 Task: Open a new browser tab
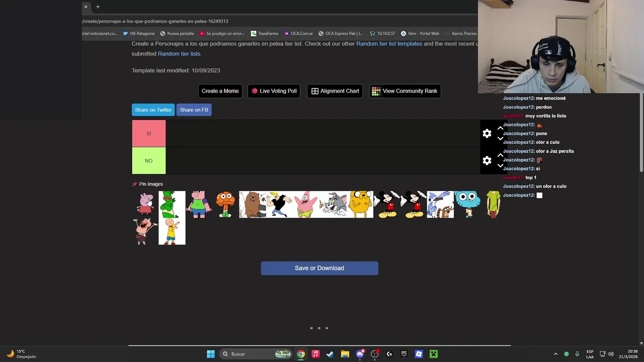pyautogui.click(x=98, y=7)
